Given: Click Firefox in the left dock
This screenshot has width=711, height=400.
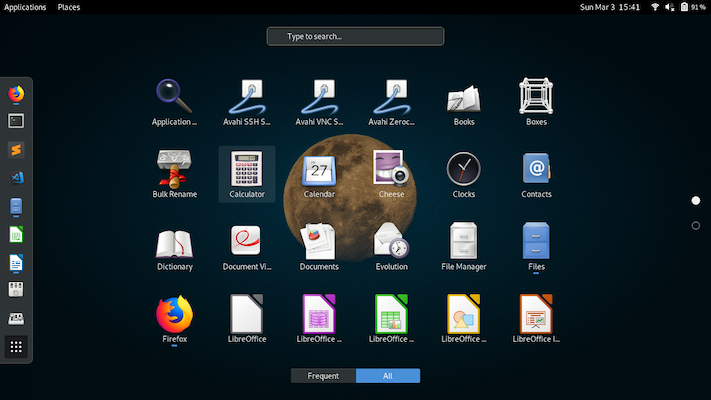Looking at the screenshot, I should click(16, 93).
